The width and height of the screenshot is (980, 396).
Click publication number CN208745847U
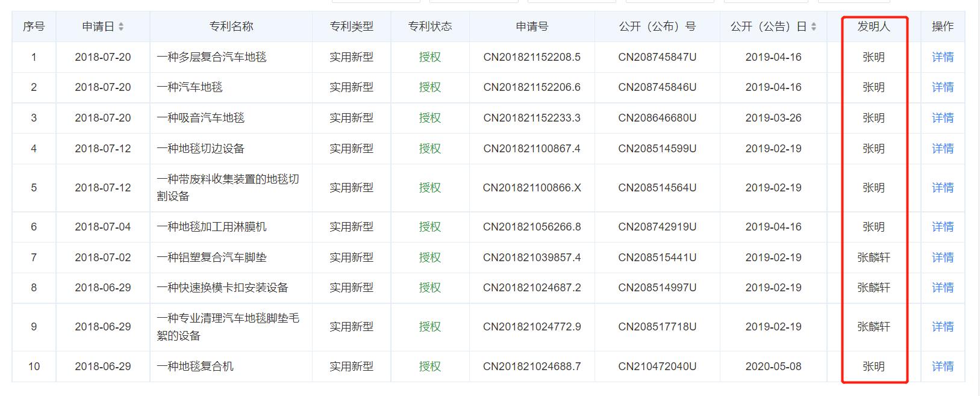point(657,57)
